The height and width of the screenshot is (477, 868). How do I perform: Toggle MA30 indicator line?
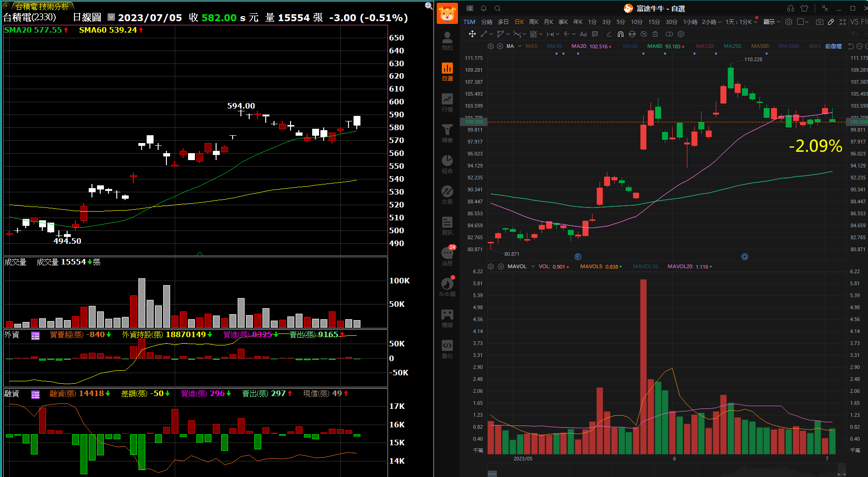630,46
